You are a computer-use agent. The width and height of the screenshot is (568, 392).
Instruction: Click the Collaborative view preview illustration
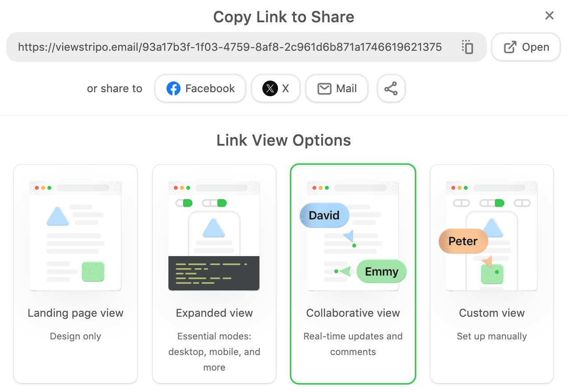(353, 235)
